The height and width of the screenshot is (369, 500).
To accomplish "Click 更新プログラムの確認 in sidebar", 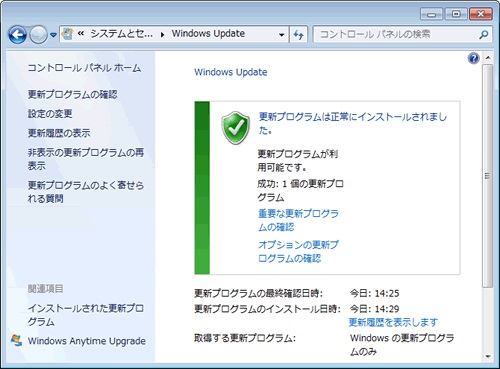I will (x=72, y=94).
